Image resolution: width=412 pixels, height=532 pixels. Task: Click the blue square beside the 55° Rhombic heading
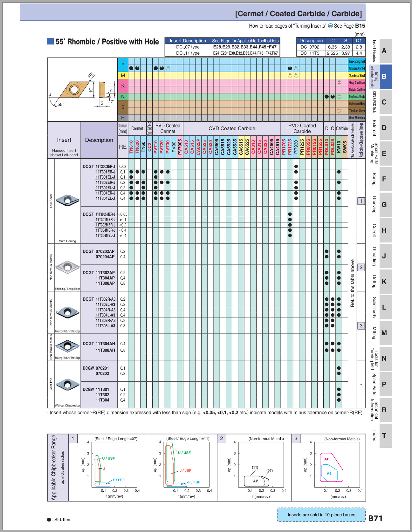pyautogui.click(x=50, y=41)
